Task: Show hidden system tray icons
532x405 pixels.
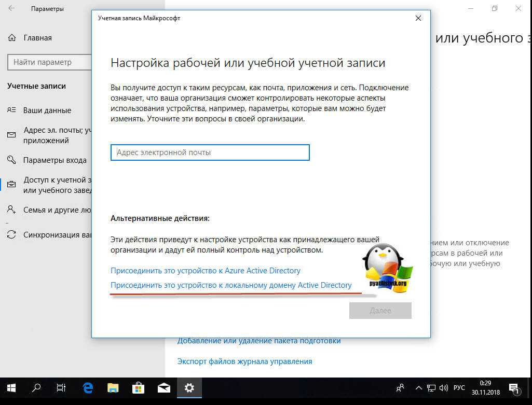Action: 418,388
